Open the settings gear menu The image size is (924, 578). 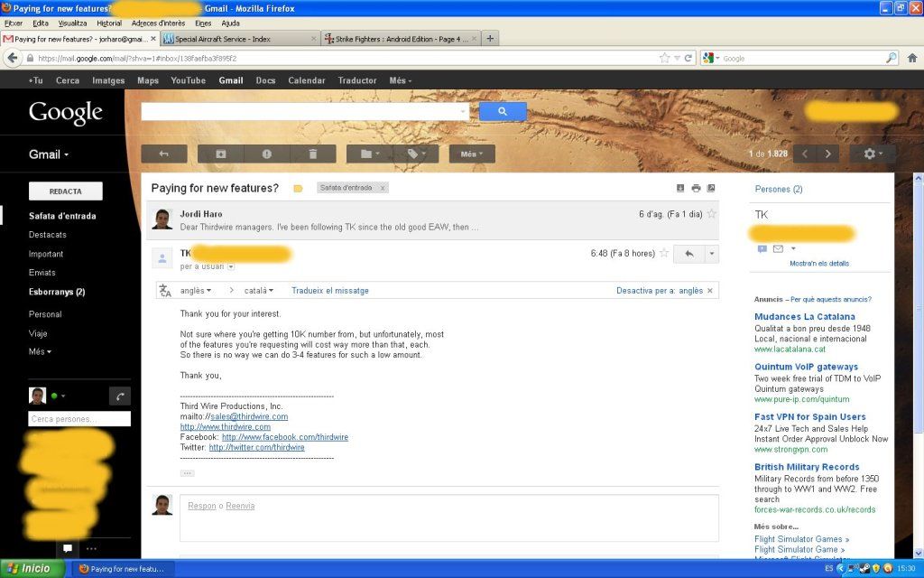tap(873, 154)
